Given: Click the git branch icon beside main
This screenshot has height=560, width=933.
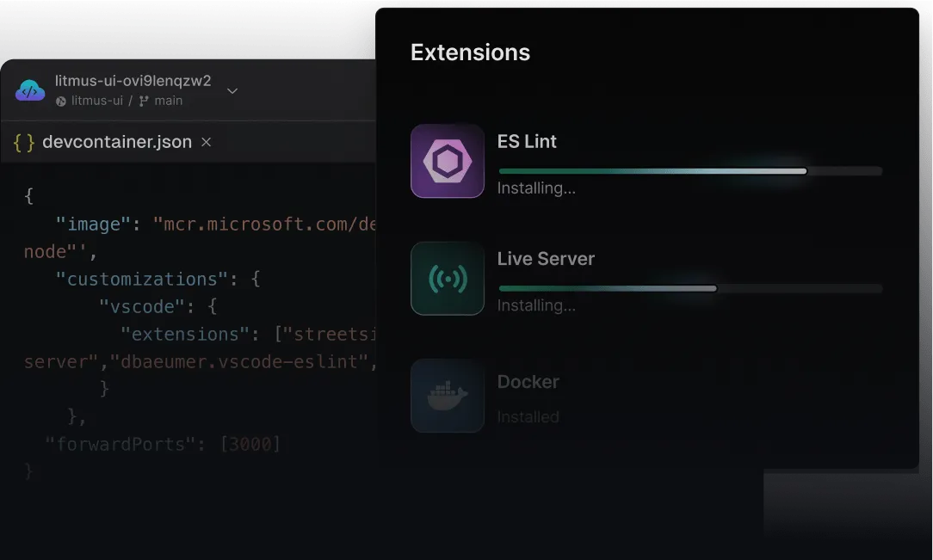Looking at the screenshot, I should click(144, 101).
